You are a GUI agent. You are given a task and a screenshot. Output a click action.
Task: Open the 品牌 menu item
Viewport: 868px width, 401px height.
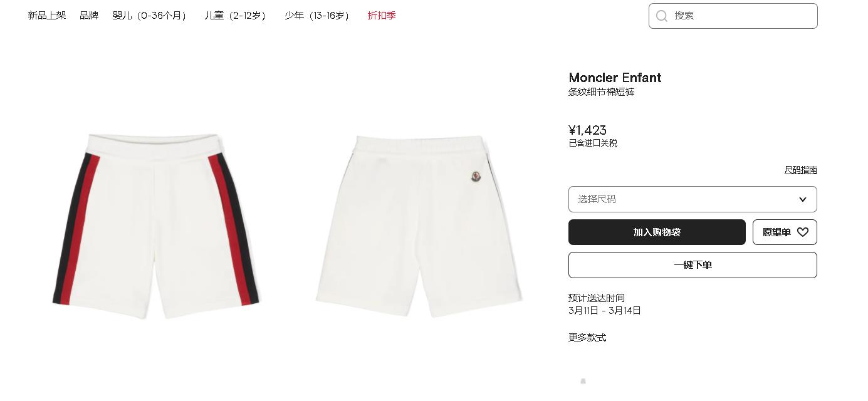click(x=89, y=16)
